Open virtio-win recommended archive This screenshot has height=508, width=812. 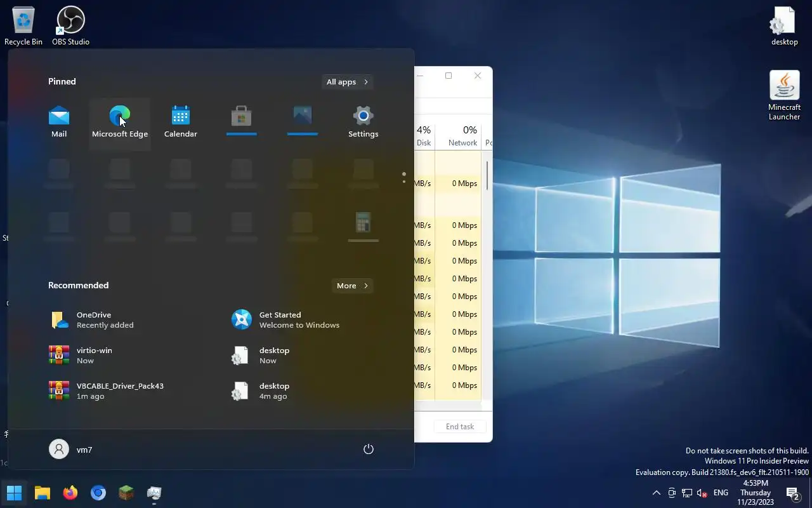[x=130, y=355]
